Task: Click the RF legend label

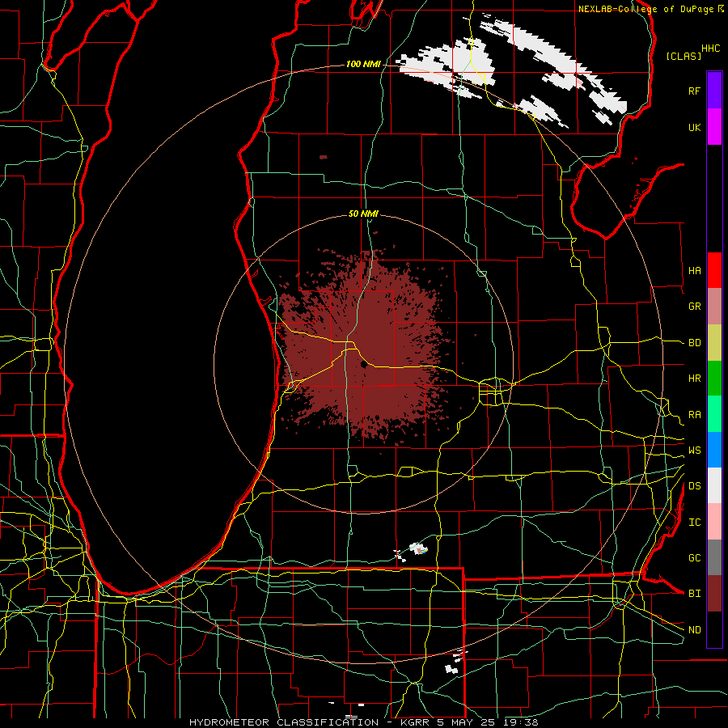Action: [694, 91]
